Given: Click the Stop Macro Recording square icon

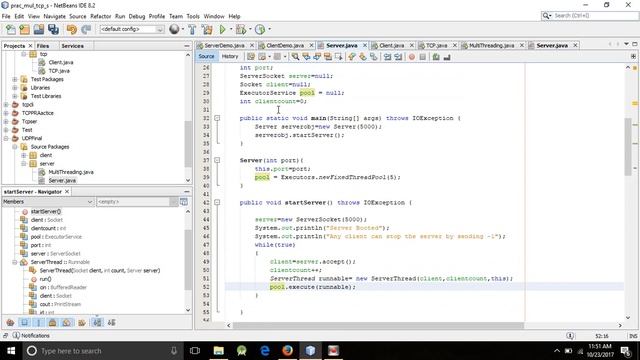Looking at the screenshot, I should coord(422,57).
